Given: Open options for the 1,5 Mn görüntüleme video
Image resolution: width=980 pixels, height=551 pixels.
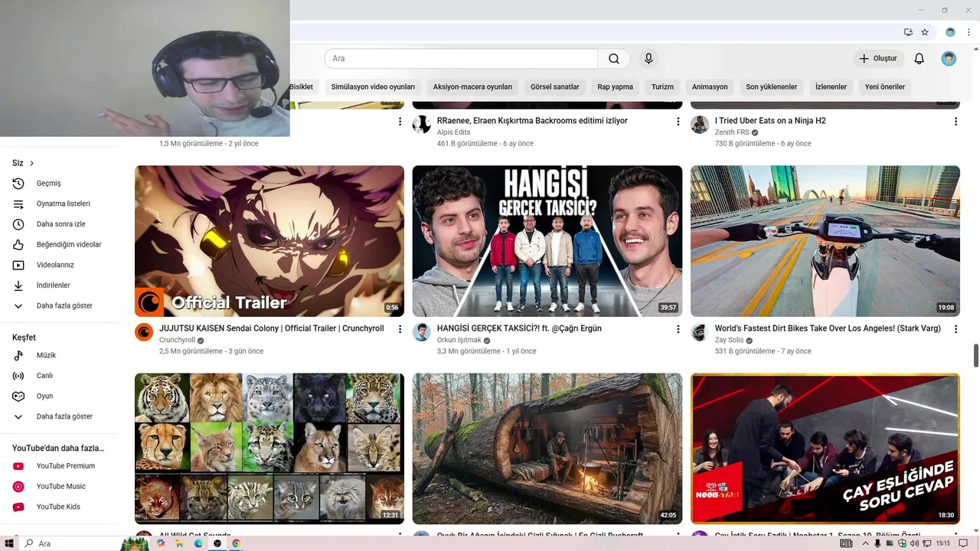Looking at the screenshot, I should click(400, 122).
